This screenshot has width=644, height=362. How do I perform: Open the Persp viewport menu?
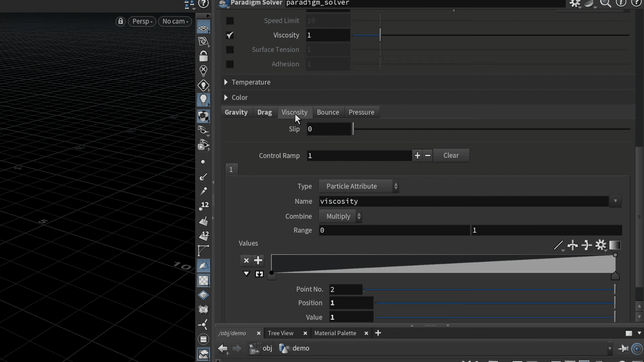tap(142, 21)
